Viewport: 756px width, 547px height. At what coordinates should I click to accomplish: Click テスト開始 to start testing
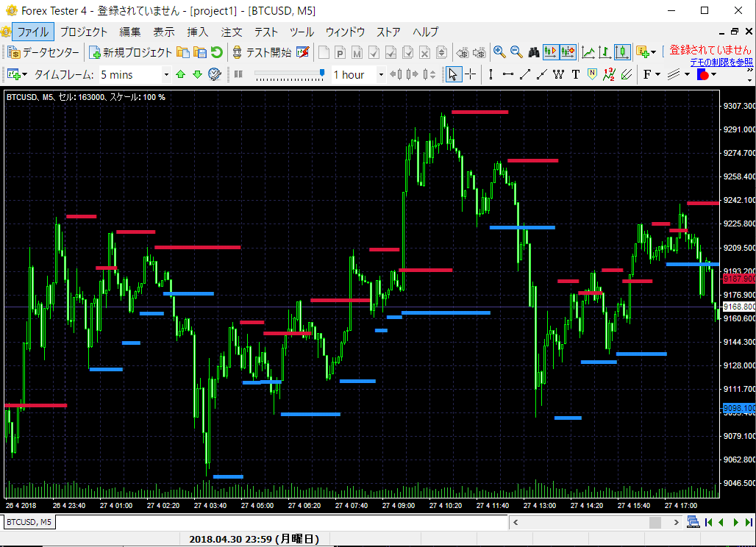262,52
